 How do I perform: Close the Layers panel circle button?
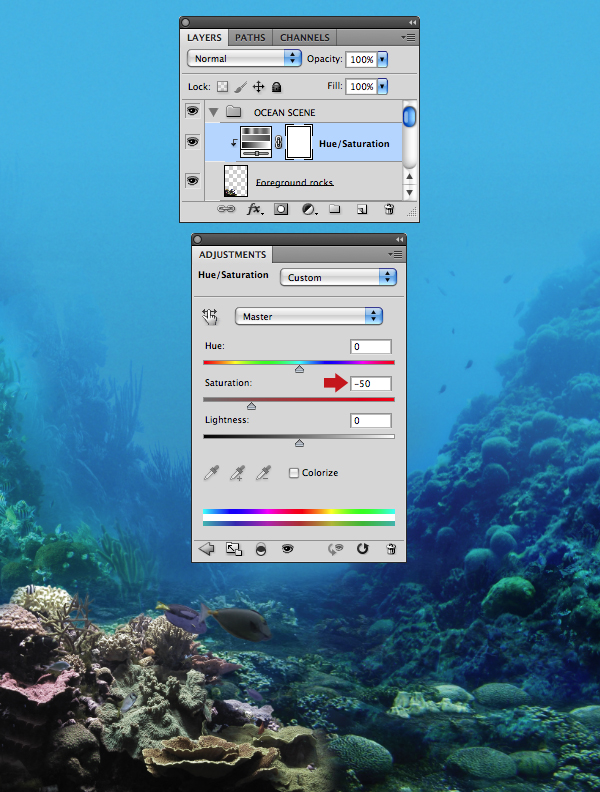tap(185, 22)
